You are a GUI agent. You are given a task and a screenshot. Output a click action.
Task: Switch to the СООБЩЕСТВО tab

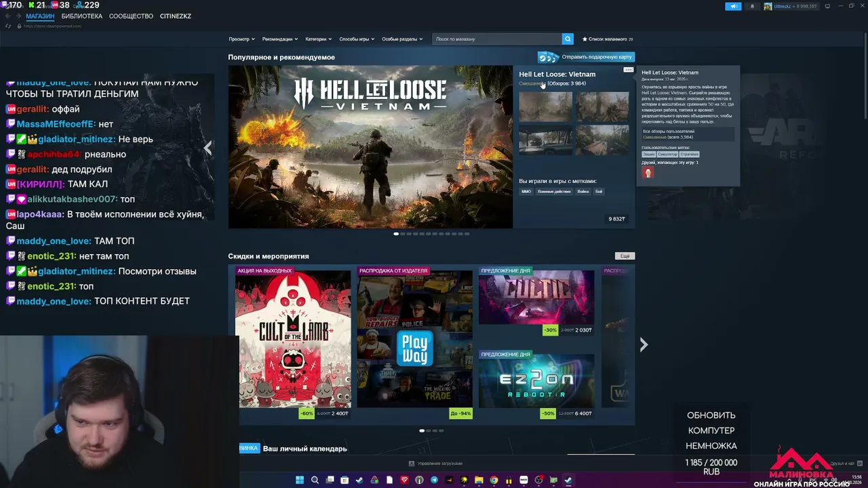pos(131,16)
